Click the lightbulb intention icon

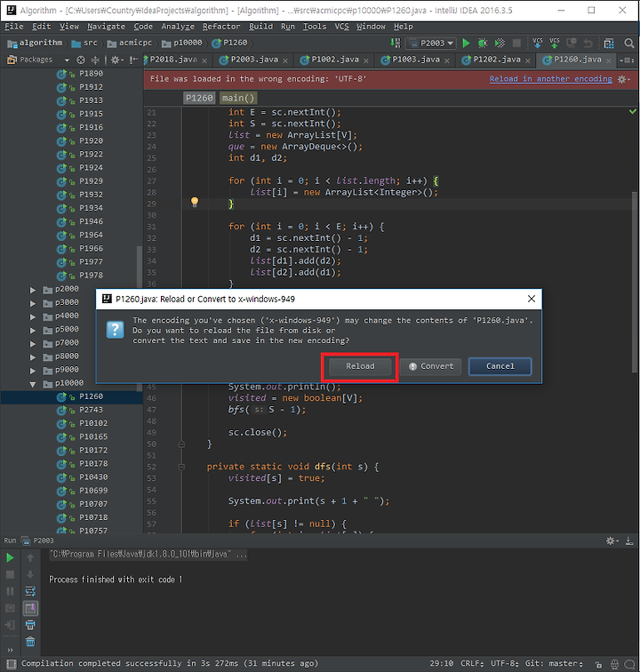[195, 202]
